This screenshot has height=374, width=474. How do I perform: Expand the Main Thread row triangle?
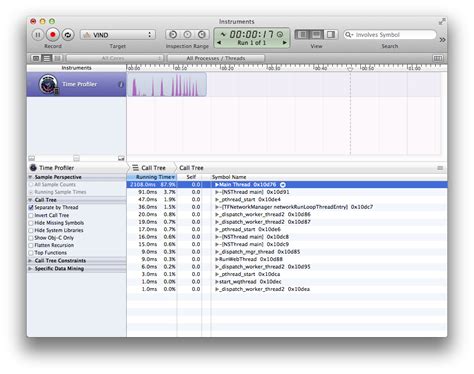click(x=217, y=185)
